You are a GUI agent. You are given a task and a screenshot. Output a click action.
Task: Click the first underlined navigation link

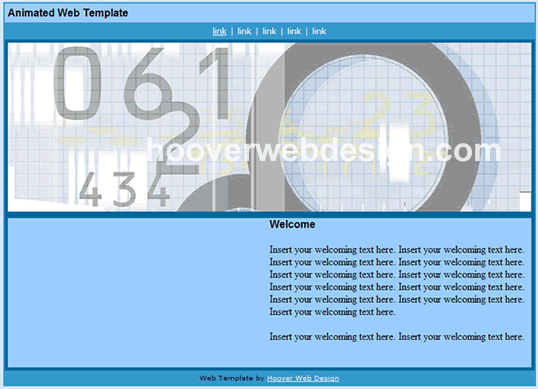coord(219,31)
